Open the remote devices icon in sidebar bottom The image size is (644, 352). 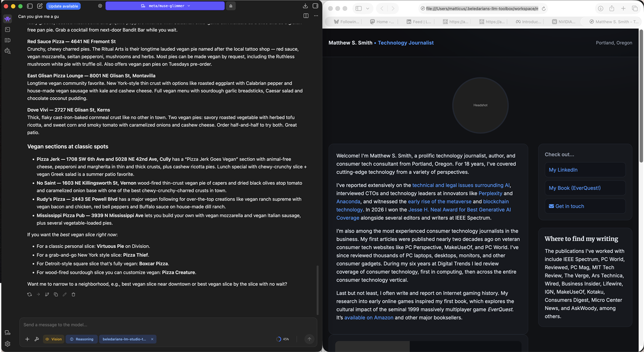point(8,333)
